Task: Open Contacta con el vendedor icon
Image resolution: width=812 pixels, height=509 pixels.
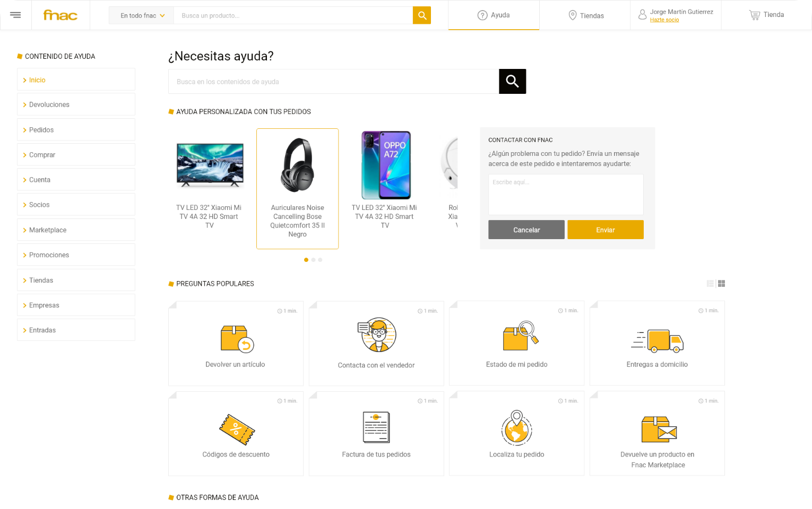Action: 377,335
